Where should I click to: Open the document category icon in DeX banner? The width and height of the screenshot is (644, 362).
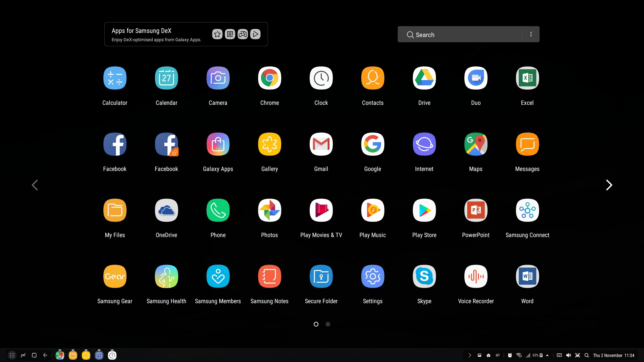[x=230, y=34]
